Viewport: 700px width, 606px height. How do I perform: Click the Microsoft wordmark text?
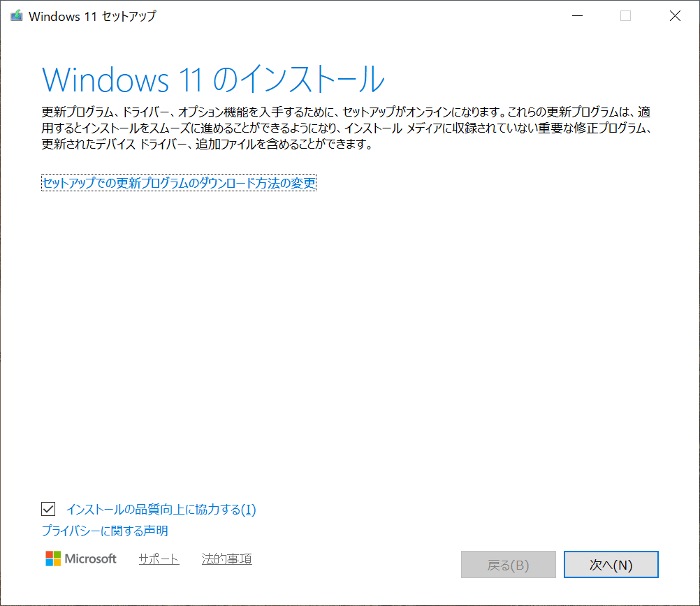click(x=91, y=559)
